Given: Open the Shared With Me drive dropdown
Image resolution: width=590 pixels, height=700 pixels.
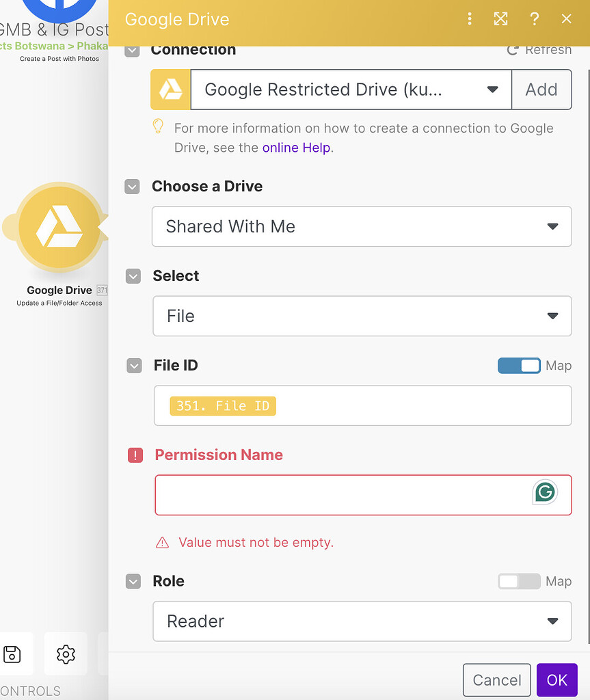Looking at the screenshot, I should point(362,226).
